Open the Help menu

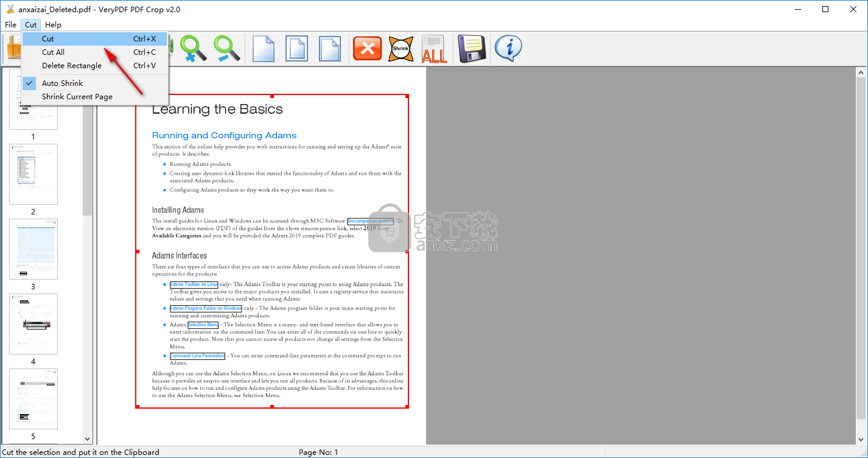click(x=53, y=25)
